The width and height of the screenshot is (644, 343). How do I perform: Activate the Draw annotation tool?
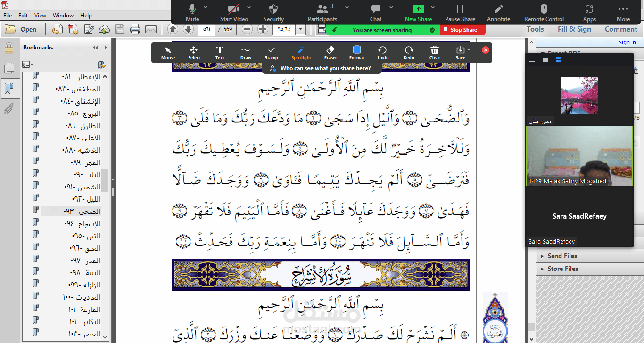(246, 53)
